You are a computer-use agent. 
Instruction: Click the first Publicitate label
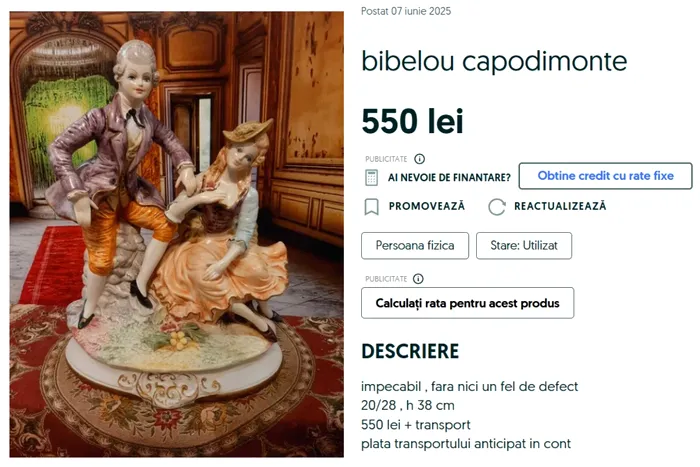pos(386,159)
